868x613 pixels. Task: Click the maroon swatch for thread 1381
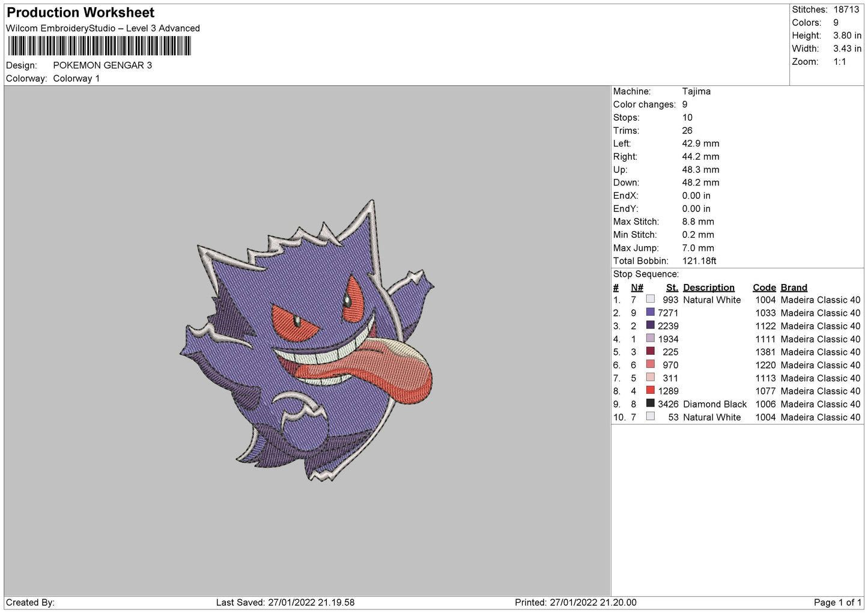[x=650, y=351]
